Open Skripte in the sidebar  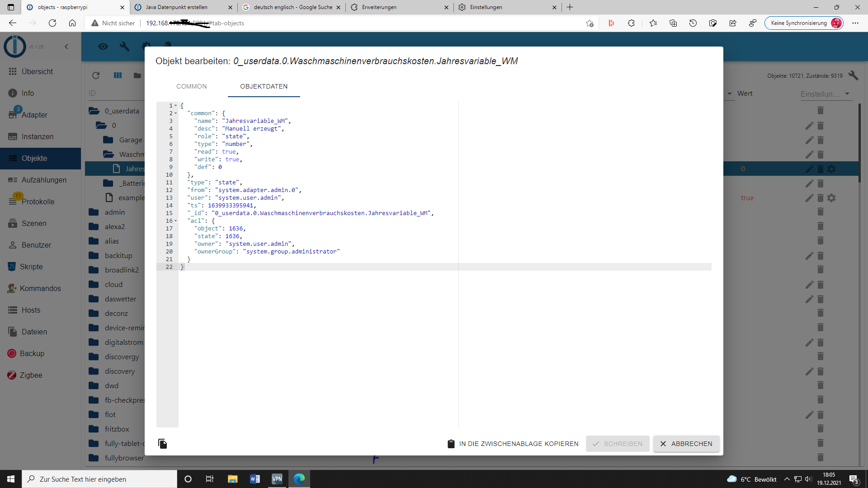tap(31, 267)
